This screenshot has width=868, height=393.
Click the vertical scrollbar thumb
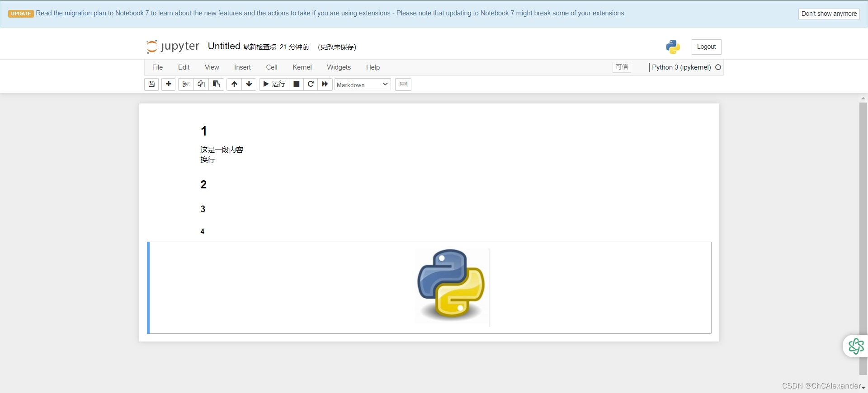pyautogui.click(x=863, y=239)
